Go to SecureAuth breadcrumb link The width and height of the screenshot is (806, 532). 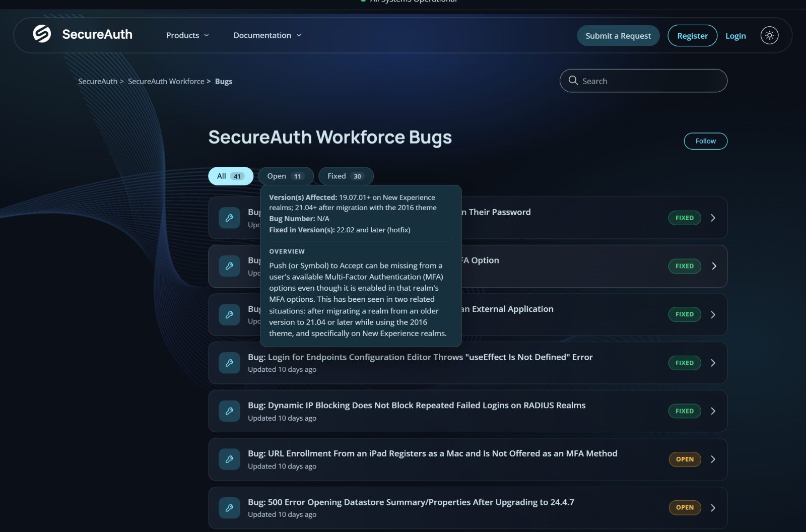pyautogui.click(x=98, y=81)
